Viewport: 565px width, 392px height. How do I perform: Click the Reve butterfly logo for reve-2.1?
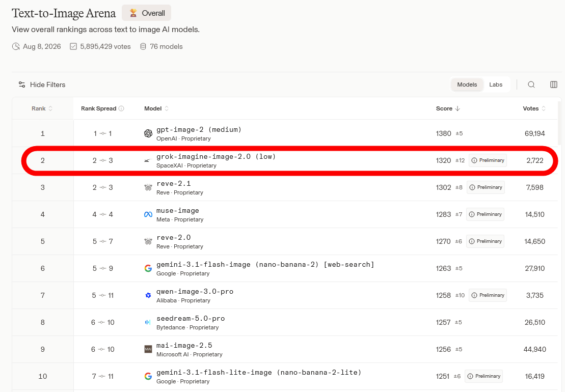(148, 187)
